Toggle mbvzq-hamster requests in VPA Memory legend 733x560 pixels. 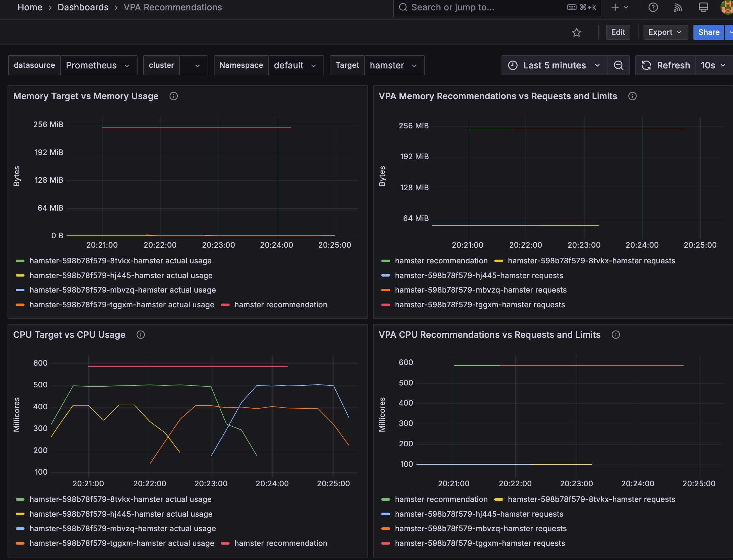click(x=480, y=290)
